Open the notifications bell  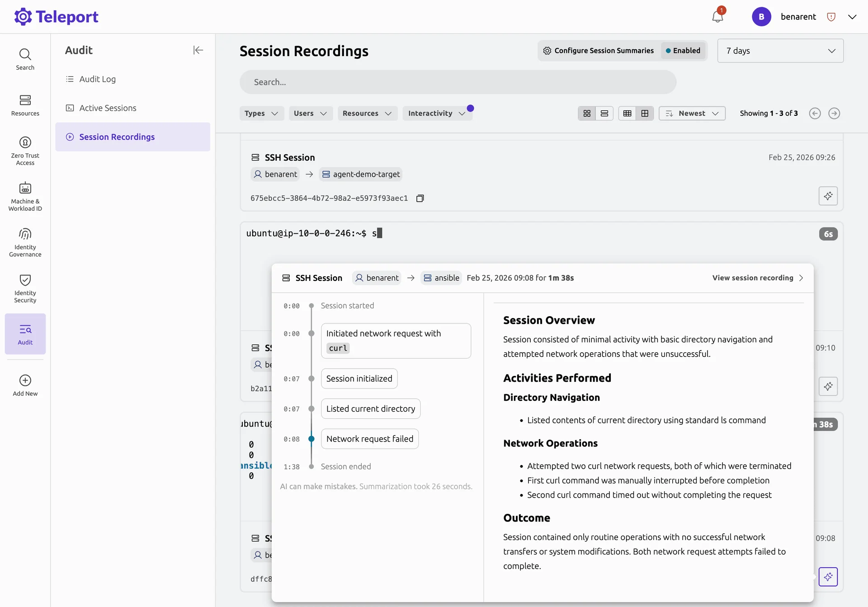coord(717,16)
